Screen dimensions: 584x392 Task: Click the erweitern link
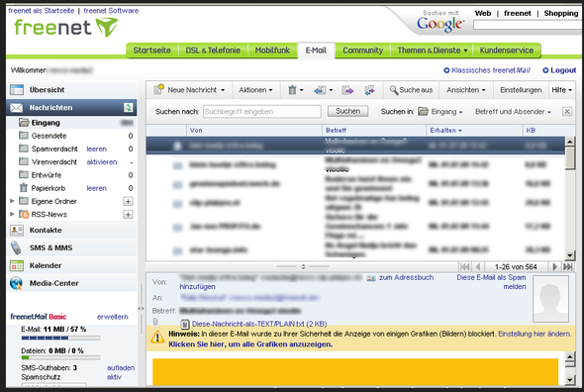click(113, 317)
